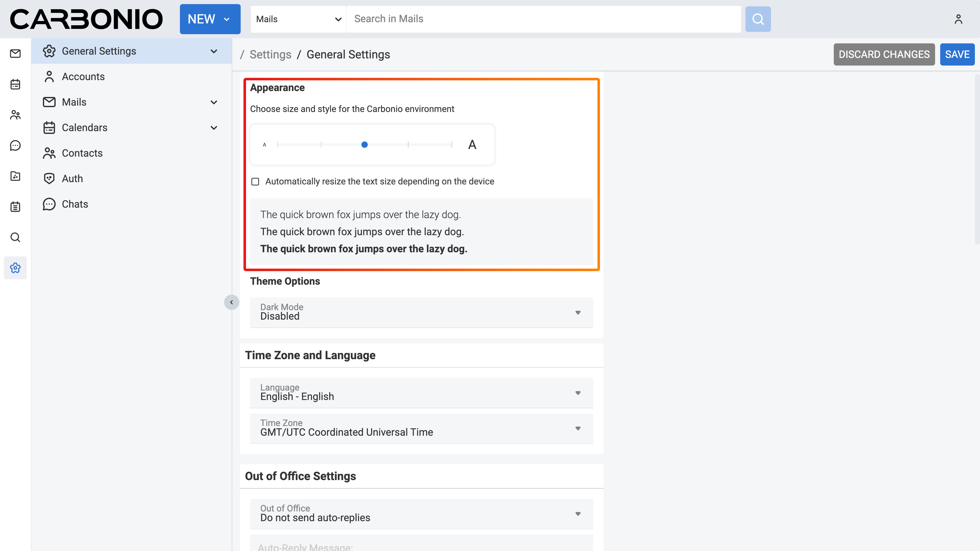
Task: Open the Dark Mode dropdown
Action: tap(421, 312)
